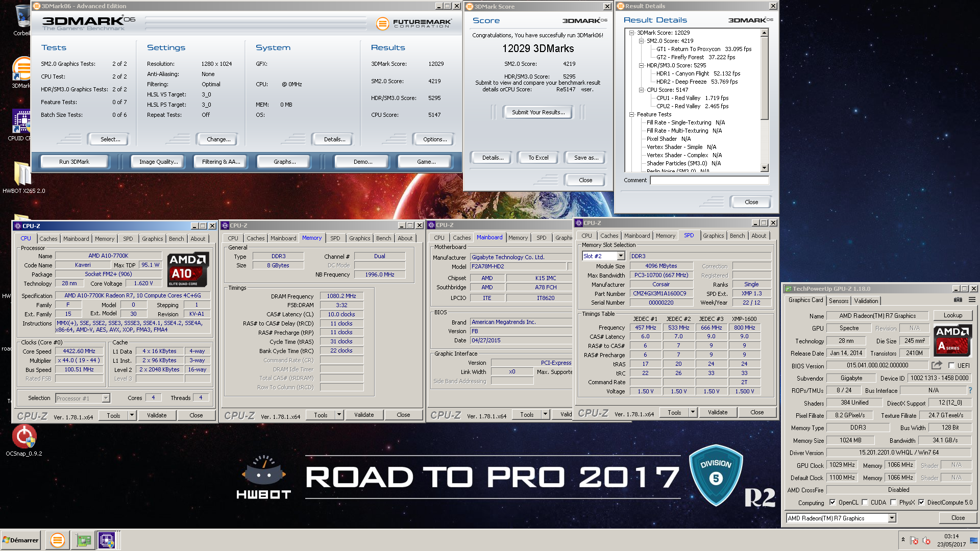Click the Bus Interface question mark in GPU-Z
Viewport: 980px width, 551px height.
point(970,390)
